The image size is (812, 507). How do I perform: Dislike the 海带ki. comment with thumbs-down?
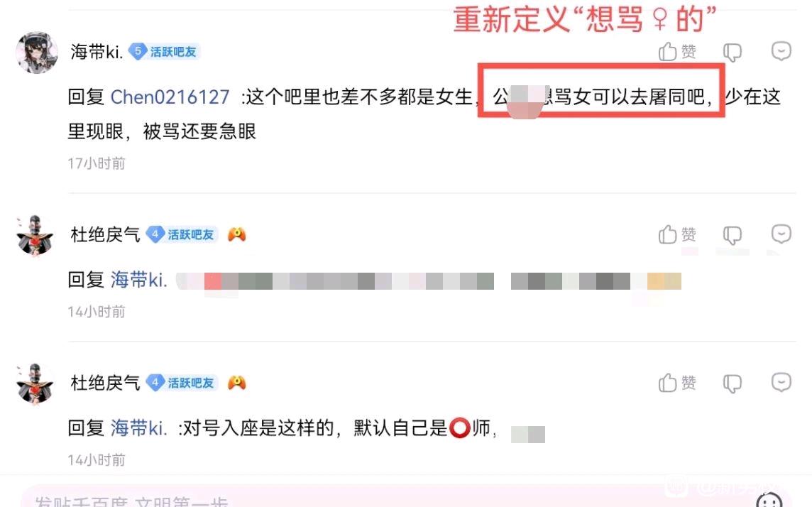[x=733, y=53]
